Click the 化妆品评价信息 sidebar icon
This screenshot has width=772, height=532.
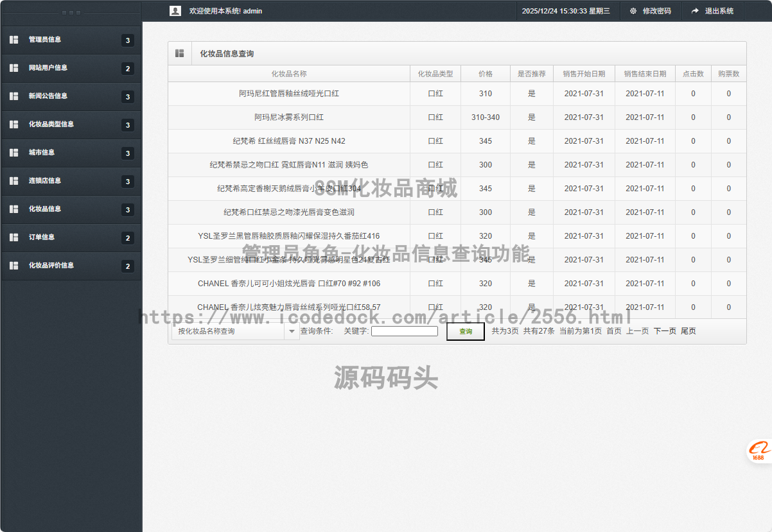pos(13,266)
